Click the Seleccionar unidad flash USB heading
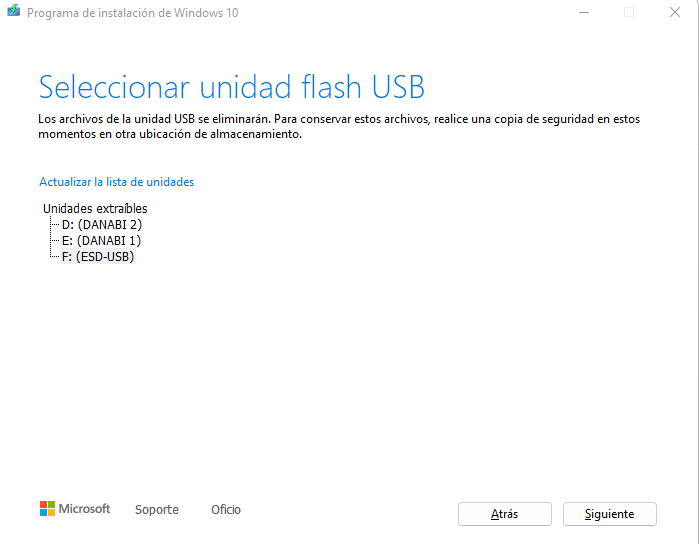 pos(231,87)
